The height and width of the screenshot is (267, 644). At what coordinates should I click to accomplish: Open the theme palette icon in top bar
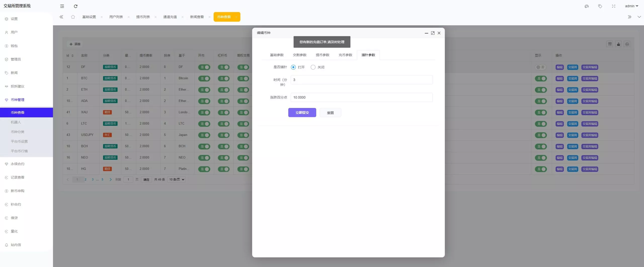coord(587,6)
